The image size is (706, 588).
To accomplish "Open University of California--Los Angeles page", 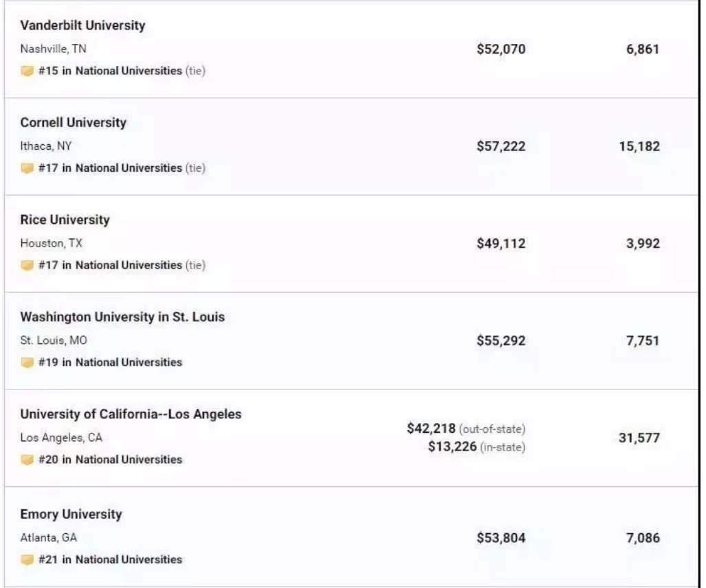I will (x=131, y=415).
